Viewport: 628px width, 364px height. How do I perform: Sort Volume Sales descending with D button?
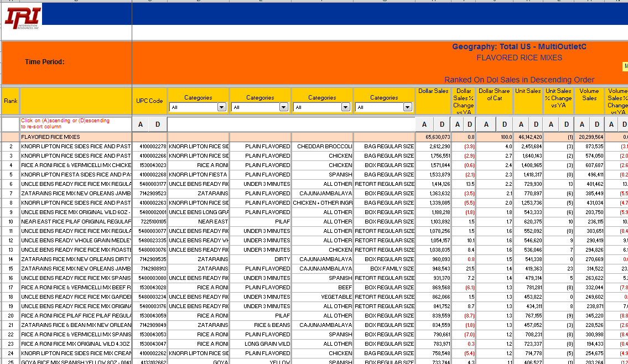(x=597, y=124)
